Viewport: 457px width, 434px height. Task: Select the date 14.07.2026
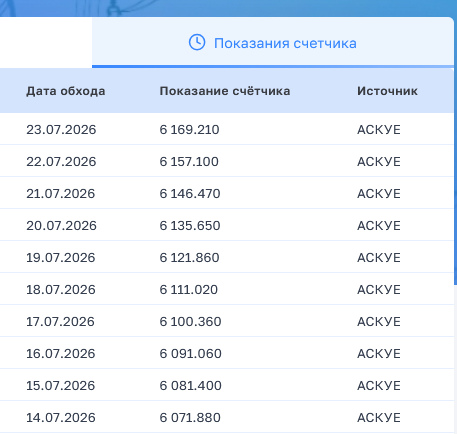coord(61,418)
